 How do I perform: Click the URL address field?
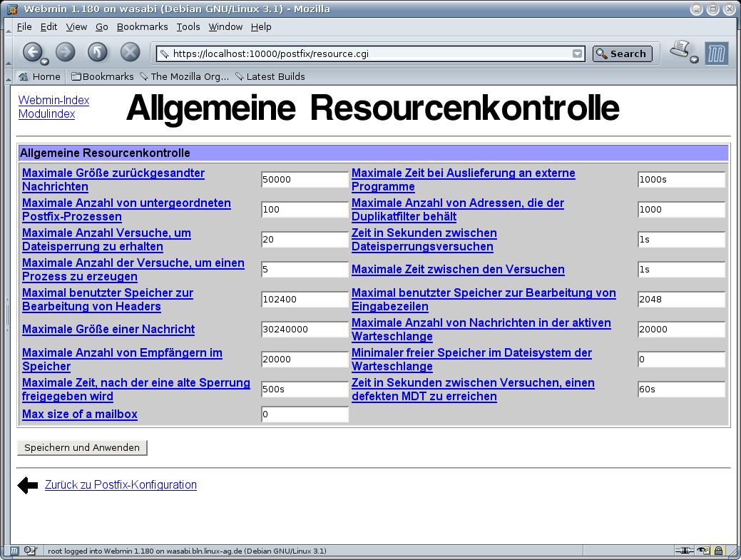[371, 54]
